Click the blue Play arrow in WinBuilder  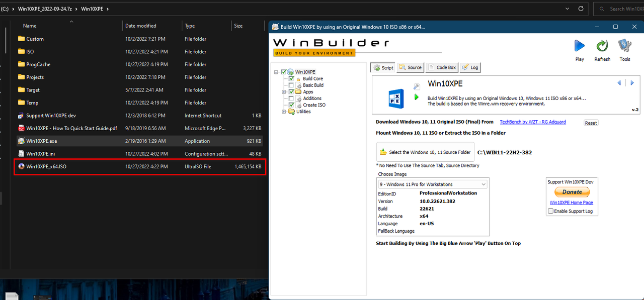tap(580, 46)
